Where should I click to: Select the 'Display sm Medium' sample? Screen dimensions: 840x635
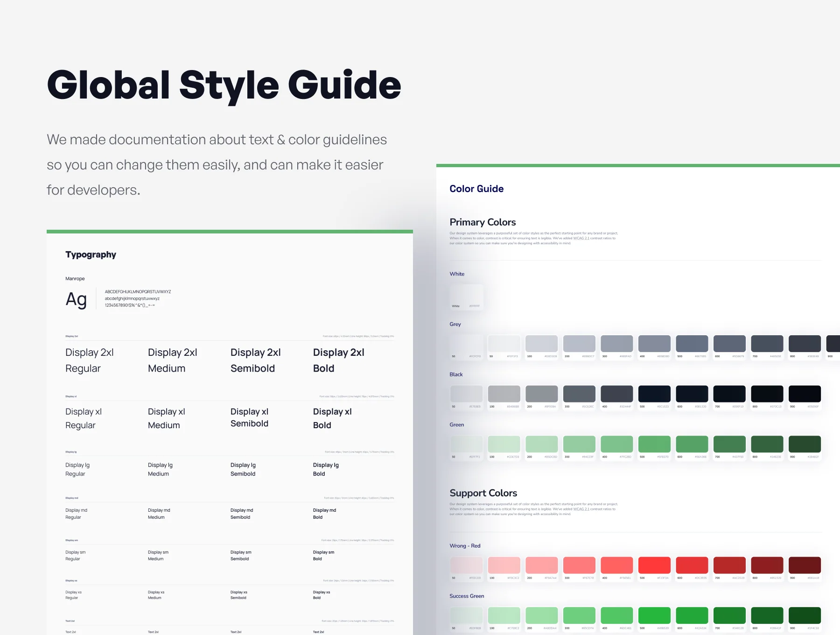click(158, 556)
